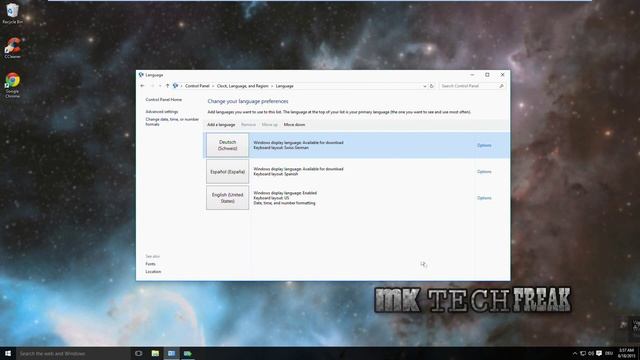Click the Language window title icon
Screen dimensions: 640x360
pyautogui.click(x=141, y=75)
